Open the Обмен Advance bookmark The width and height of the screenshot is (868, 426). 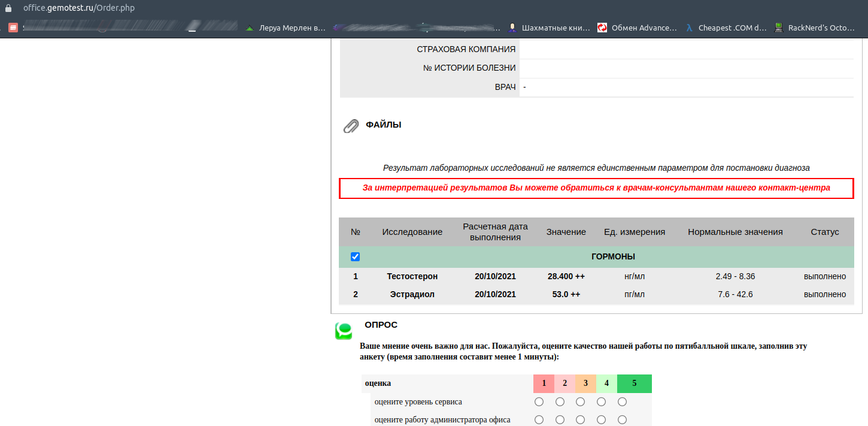coord(638,28)
